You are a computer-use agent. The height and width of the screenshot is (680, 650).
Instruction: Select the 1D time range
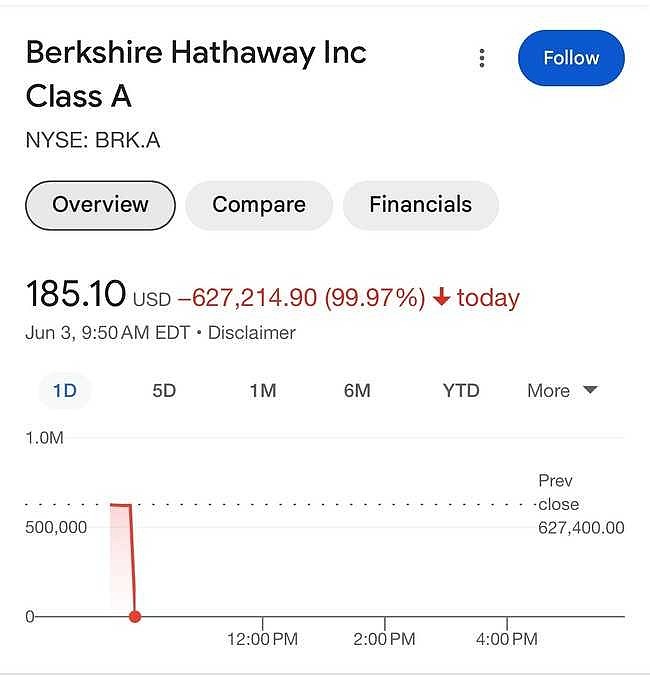pyautogui.click(x=65, y=391)
